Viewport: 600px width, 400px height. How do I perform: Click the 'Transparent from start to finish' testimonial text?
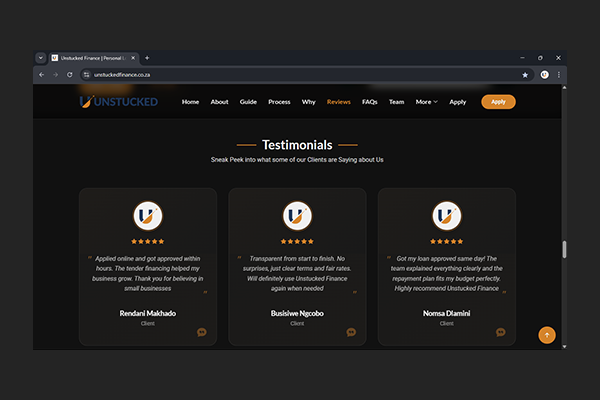click(x=297, y=273)
